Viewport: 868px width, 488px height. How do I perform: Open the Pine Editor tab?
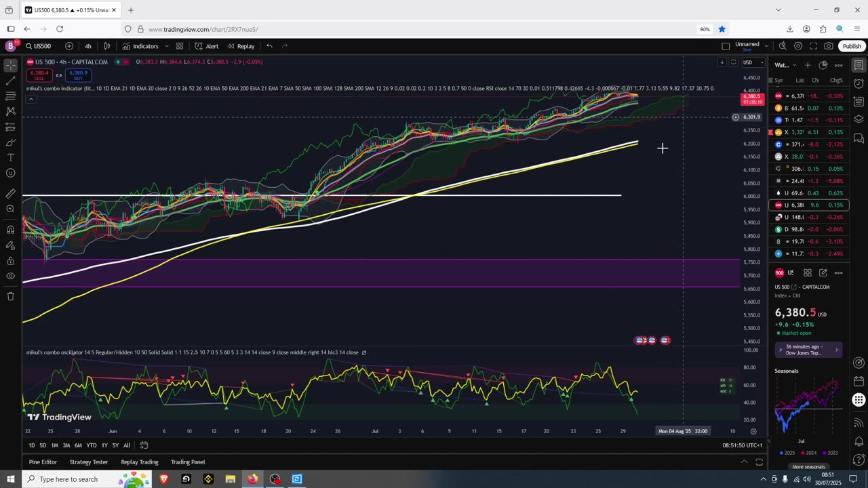pos(43,462)
